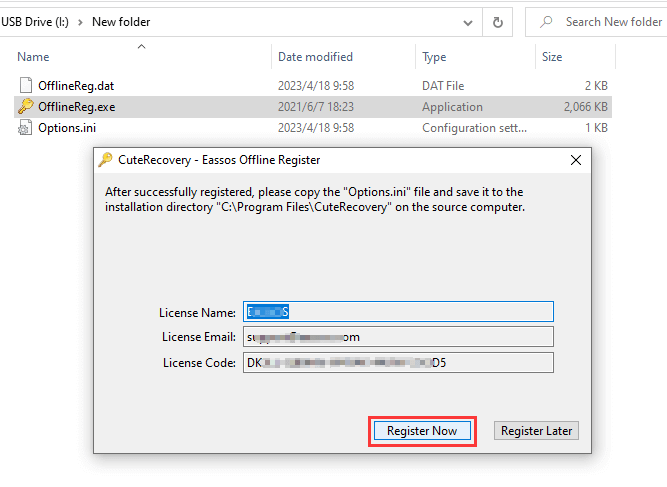This screenshot has height=487, width=667.
Task: Click the 1 KB size cell
Action: [x=596, y=128]
